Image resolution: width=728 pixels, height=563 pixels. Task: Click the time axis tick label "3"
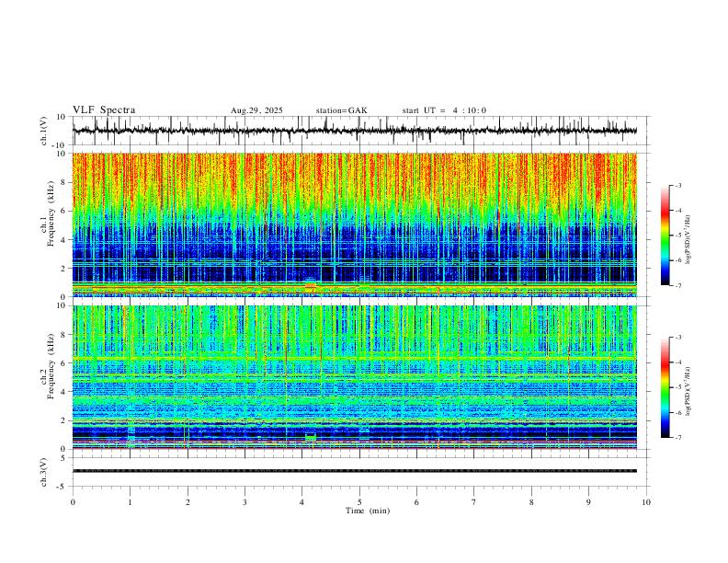pyautogui.click(x=245, y=502)
